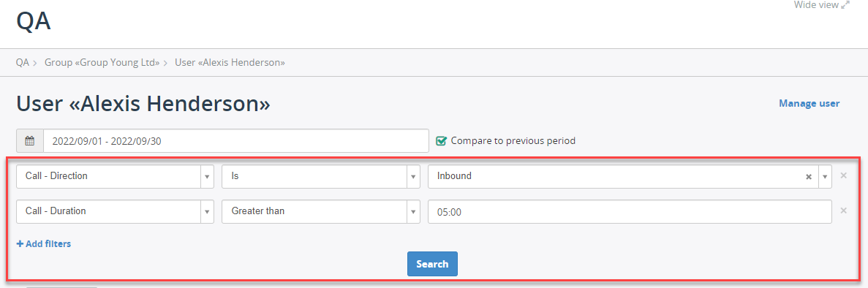Viewport: 868px width, 288px height.
Task: Open the calendar icon for date range
Action: coord(30,140)
